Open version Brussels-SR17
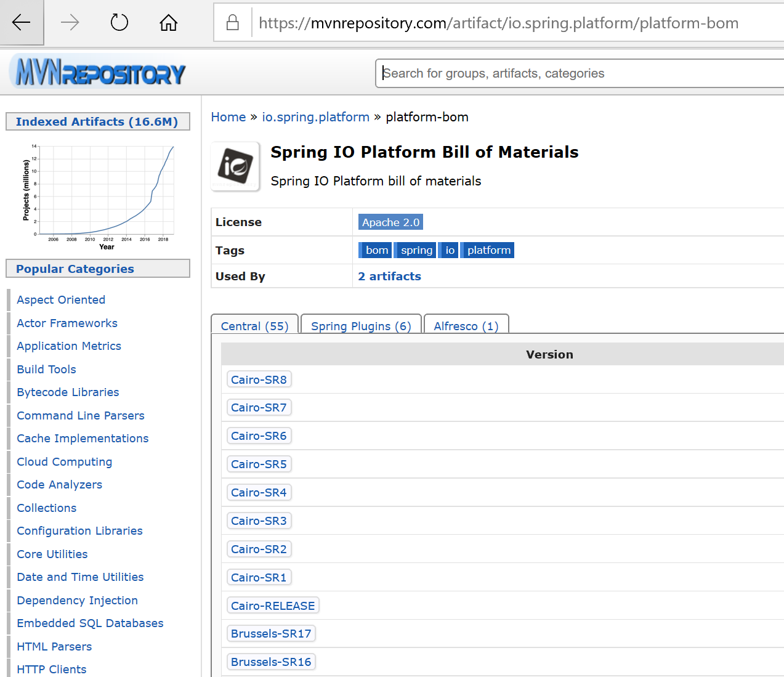 [271, 633]
